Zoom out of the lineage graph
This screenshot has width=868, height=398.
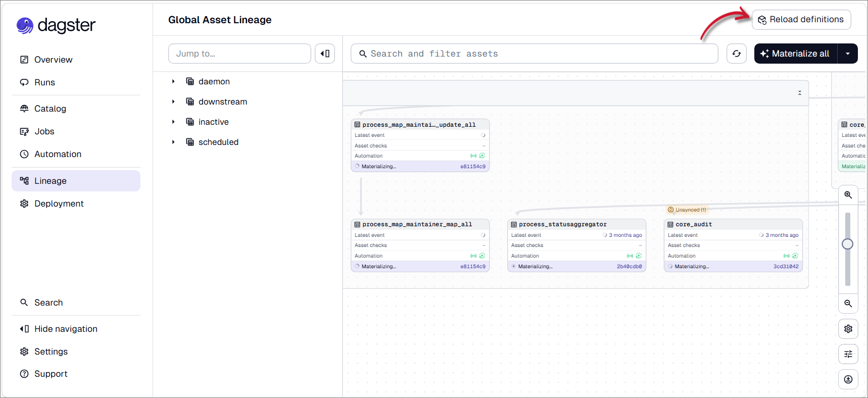click(x=848, y=304)
